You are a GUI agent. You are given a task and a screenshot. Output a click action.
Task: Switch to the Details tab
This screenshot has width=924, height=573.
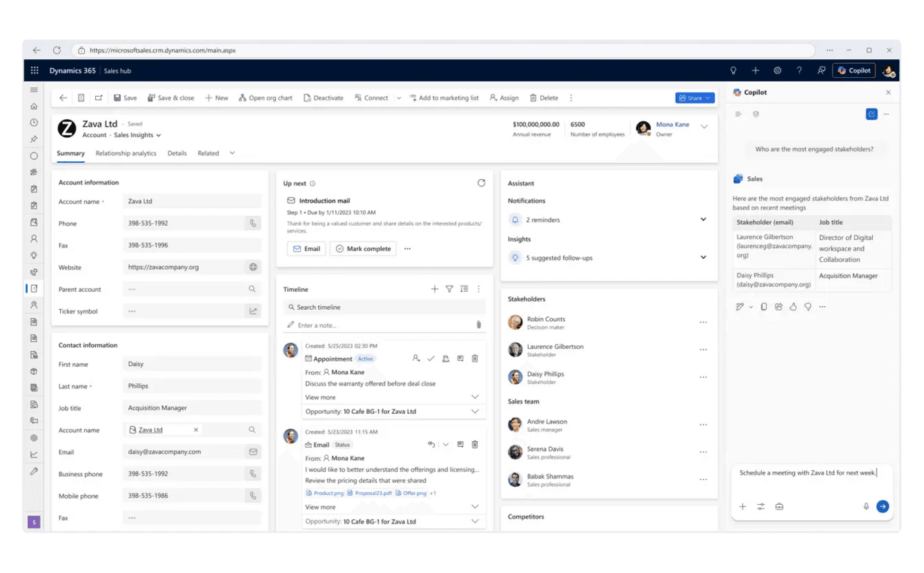pyautogui.click(x=177, y=153)
